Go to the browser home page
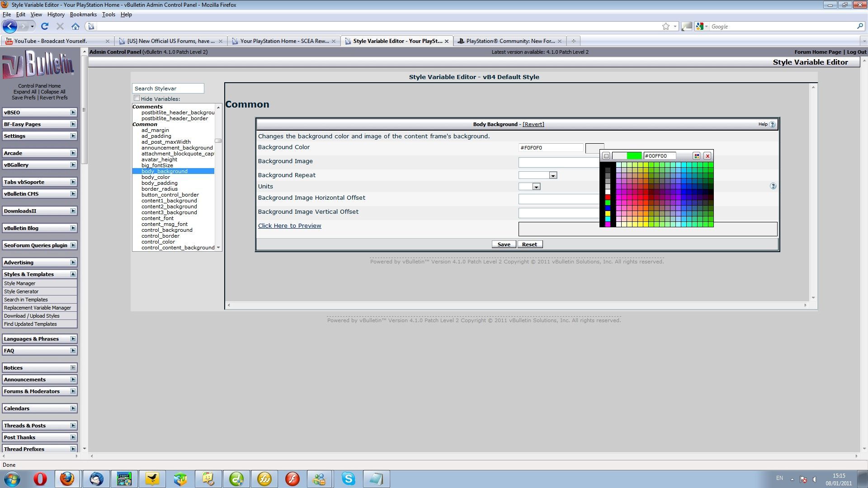Screen dimensions: 868x488 coord(75,26)
